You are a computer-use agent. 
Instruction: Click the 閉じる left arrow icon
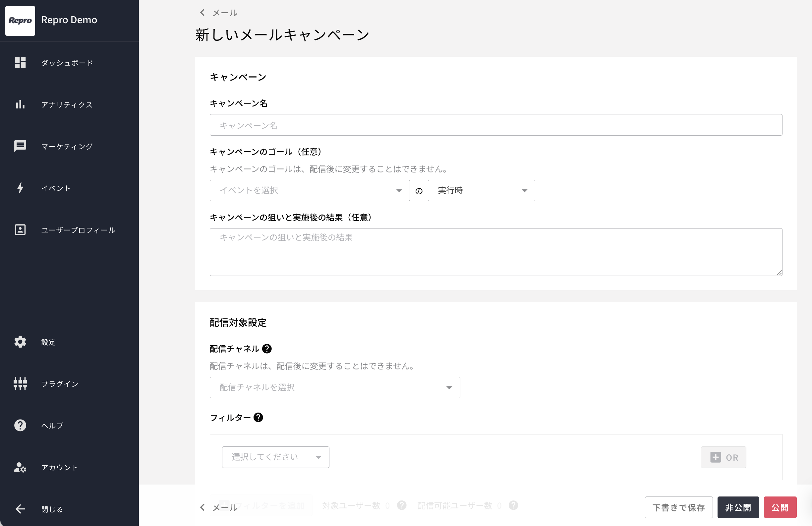(20, 509)
